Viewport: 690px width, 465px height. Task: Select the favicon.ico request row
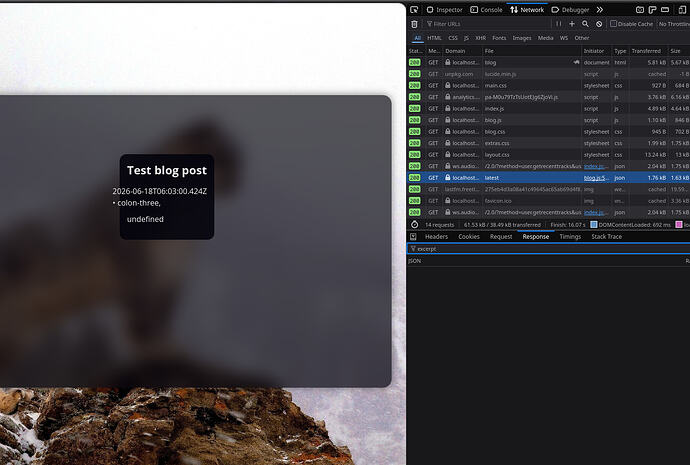[548, 201]
